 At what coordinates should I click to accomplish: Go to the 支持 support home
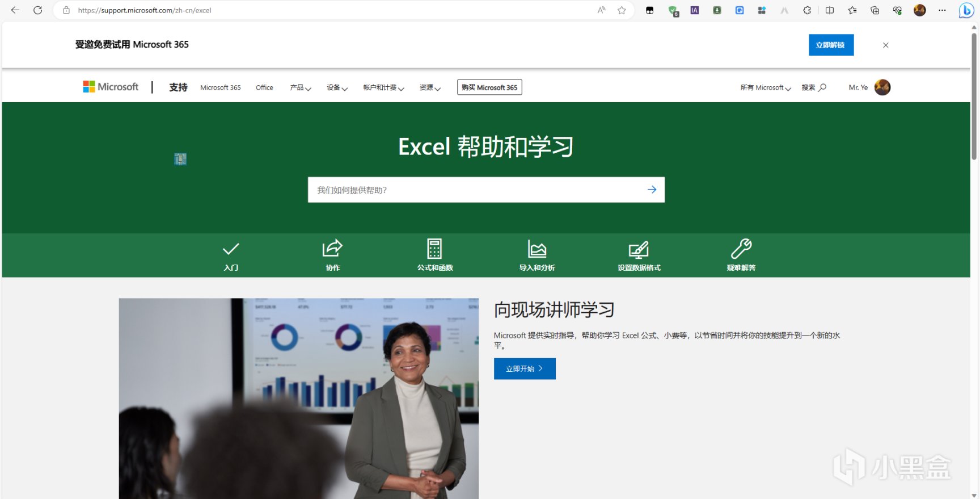tap(178, 87)
